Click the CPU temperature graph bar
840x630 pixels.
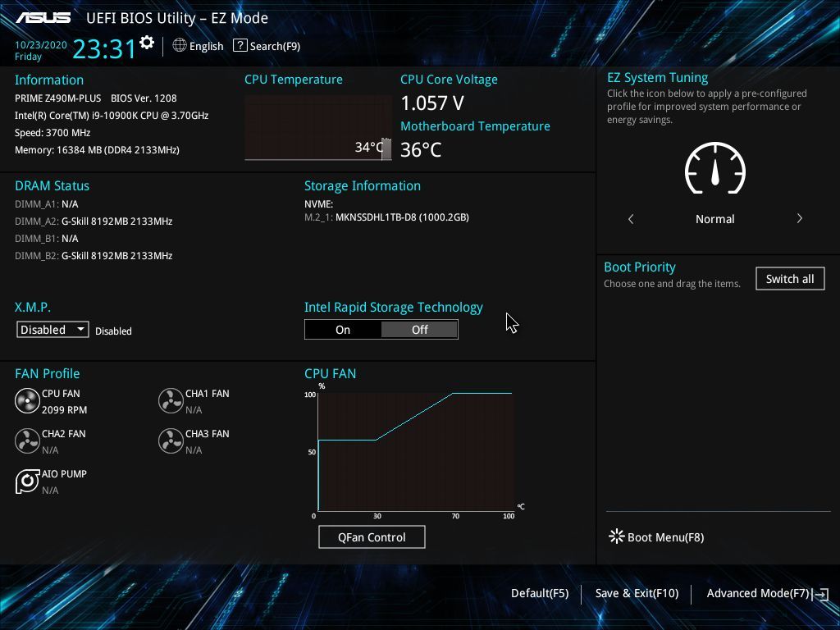click(x=386, y=149)
